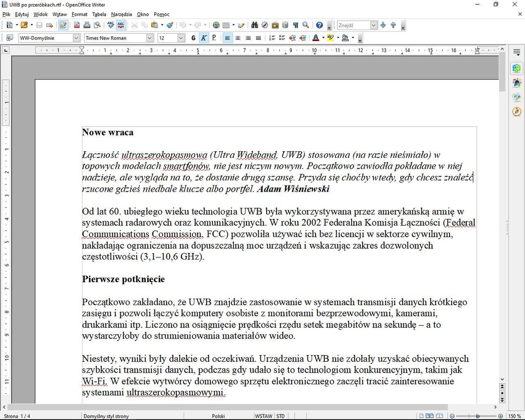The height and width of the screenshot is (420, 525).
Task: Toggle bulleted list icon
Action: [282, 38]
